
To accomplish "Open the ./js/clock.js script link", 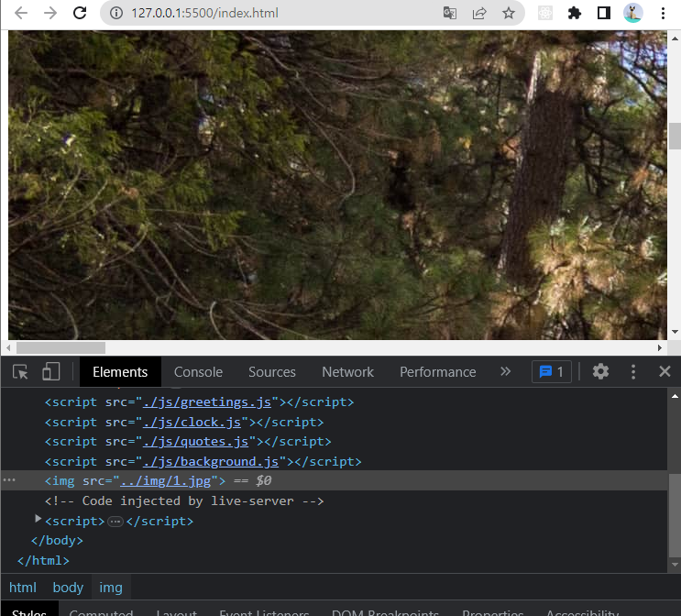I will point(192,423).
